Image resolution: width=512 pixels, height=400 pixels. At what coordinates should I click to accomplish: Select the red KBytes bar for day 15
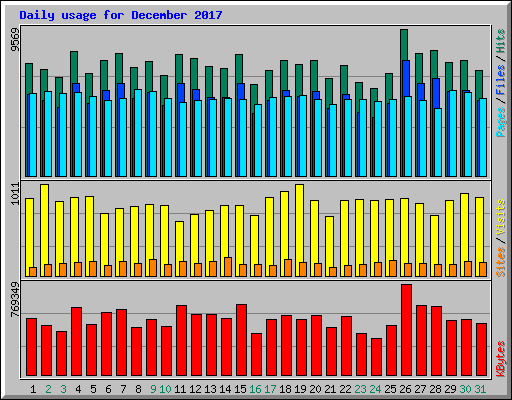click(x=241, y=340)
